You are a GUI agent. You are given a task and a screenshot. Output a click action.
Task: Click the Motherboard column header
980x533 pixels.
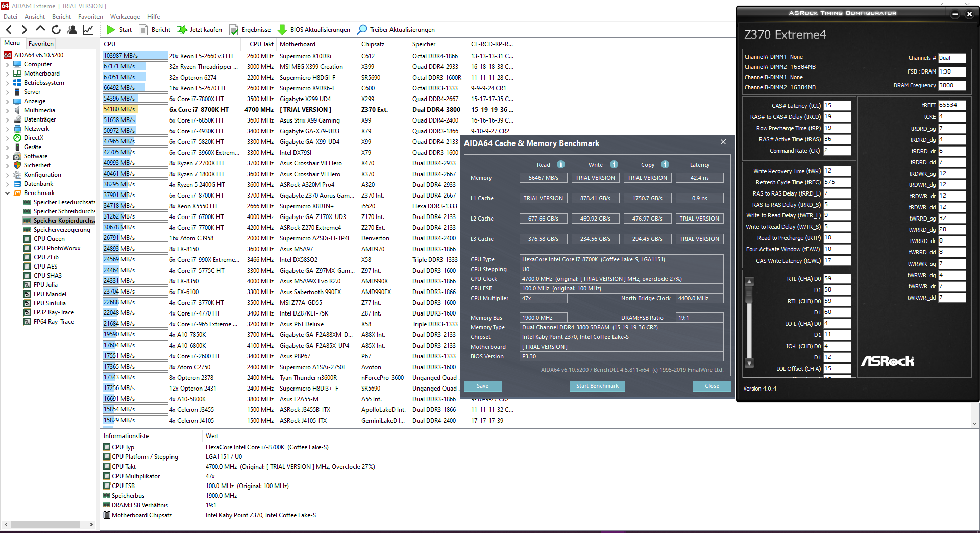pyautogui.click(x=317, y=44)
